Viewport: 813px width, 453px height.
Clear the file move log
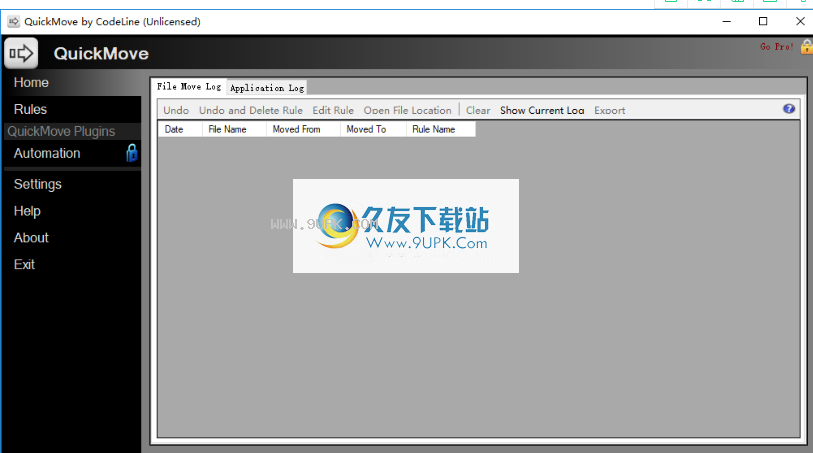coord(478,110)
